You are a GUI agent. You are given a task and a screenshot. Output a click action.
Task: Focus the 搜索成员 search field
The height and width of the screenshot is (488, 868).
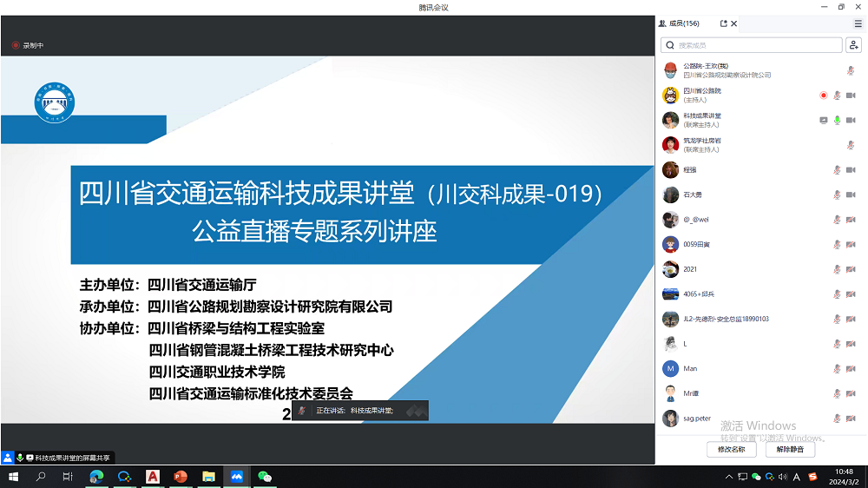tap(752, 45)
